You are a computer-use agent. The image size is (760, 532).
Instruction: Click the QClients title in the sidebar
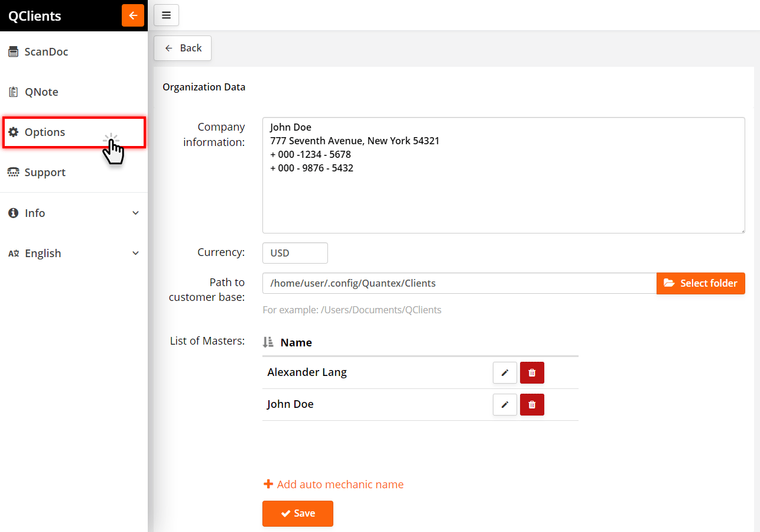point(34,15)
